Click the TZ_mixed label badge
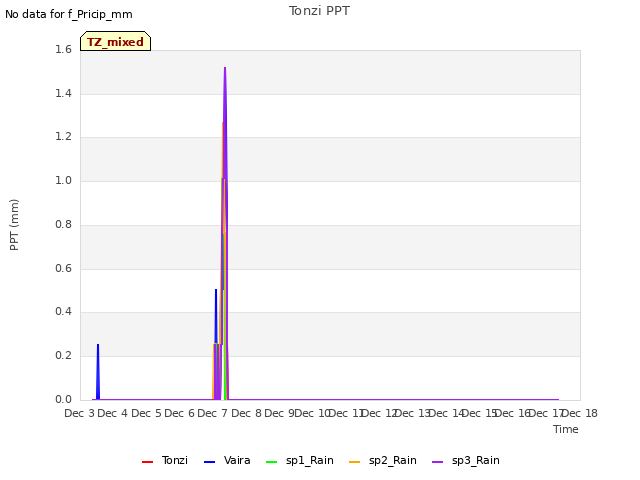This screenshot has width=640, height=480. 116,41
